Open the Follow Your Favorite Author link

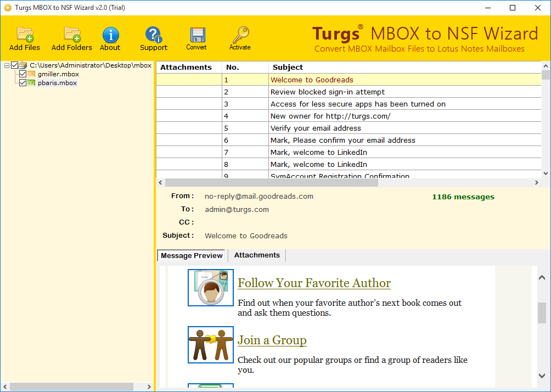pyautogui.click(x=314, y=283)
